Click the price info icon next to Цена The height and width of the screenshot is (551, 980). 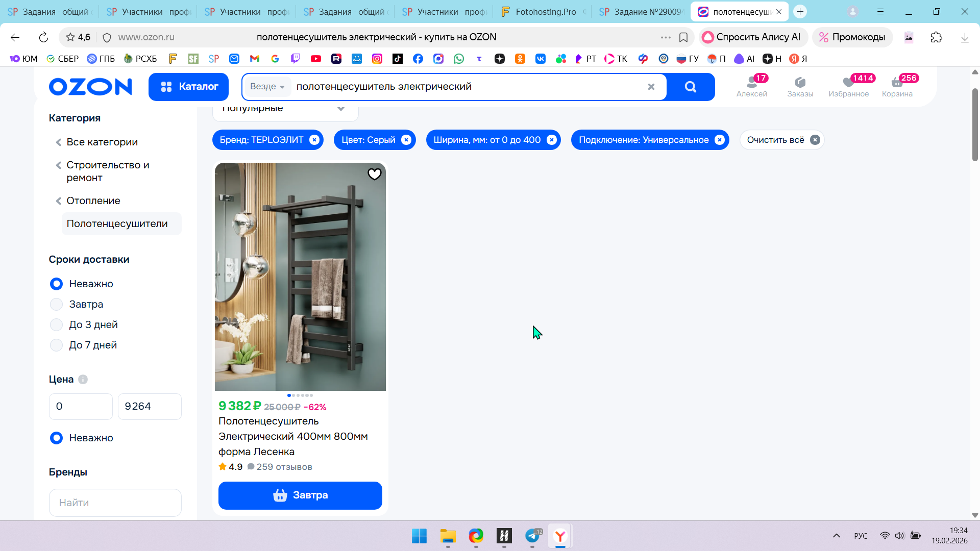pos(83,380)
